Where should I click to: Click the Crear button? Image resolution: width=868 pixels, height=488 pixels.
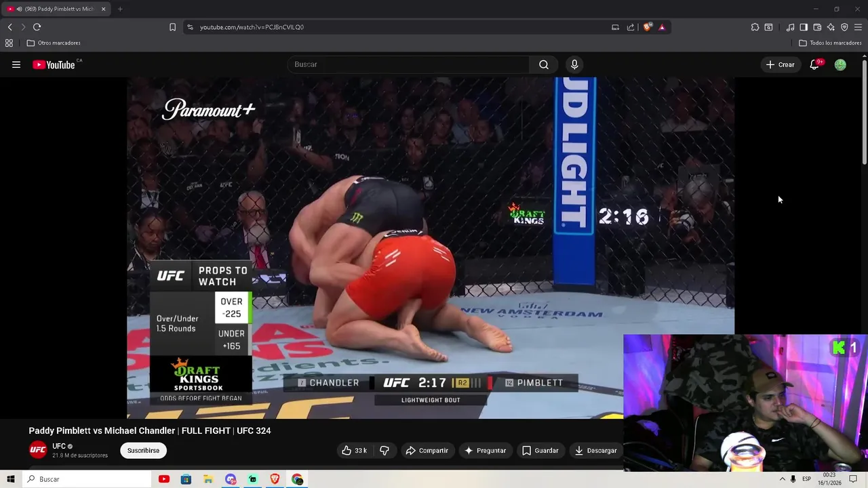(x=780, y=64)
